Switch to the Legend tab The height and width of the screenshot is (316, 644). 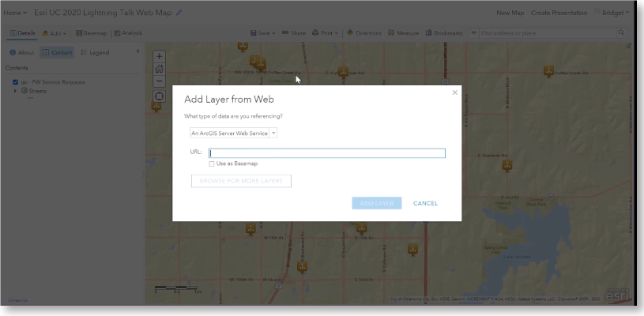tap(95, 52)
